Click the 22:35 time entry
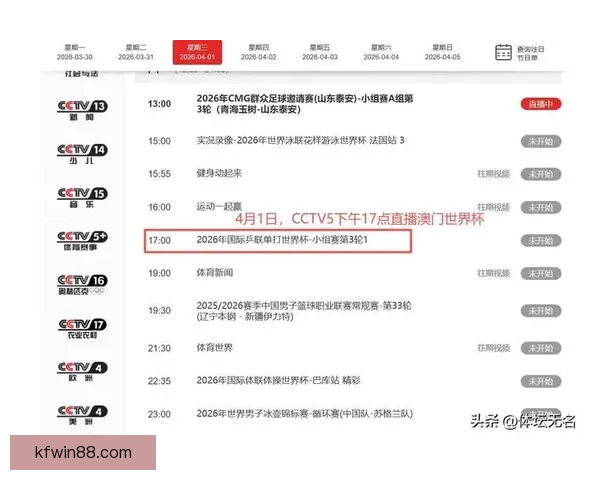Screen dimensions: 600x480 (x=159, y=381)
